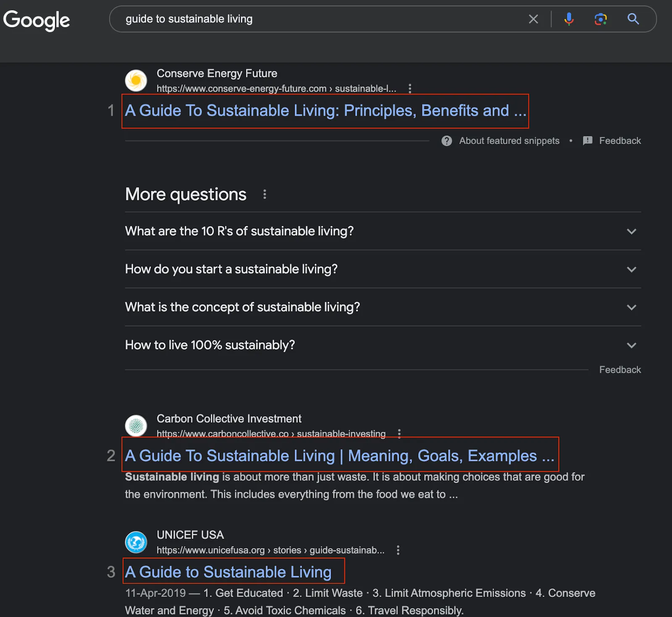
Task: Expand 'What is the concept of sustainable living?'
Action: 383,307
